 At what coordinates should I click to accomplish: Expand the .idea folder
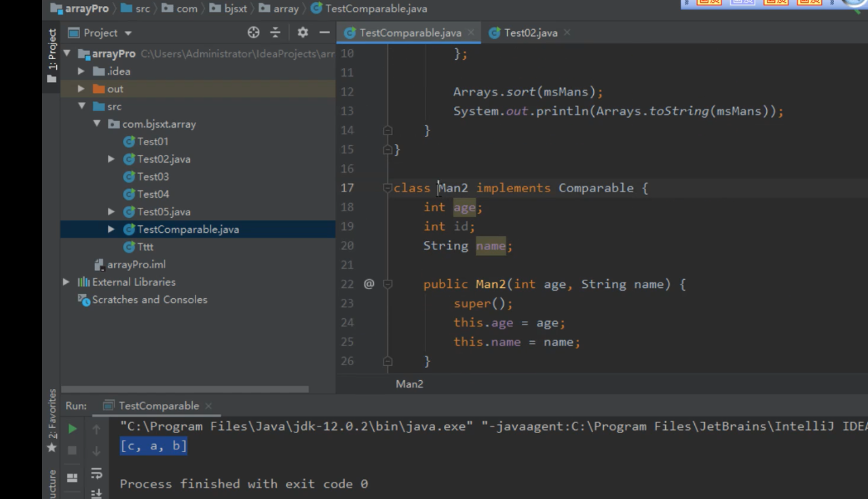pos(81,71)
